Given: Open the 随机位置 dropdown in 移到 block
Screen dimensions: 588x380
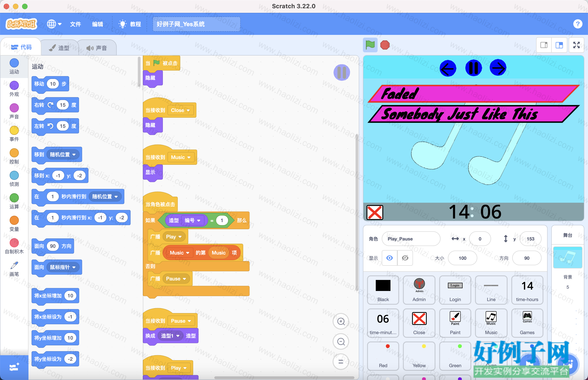Looking at the screenshot, I should tap(63, 154).
